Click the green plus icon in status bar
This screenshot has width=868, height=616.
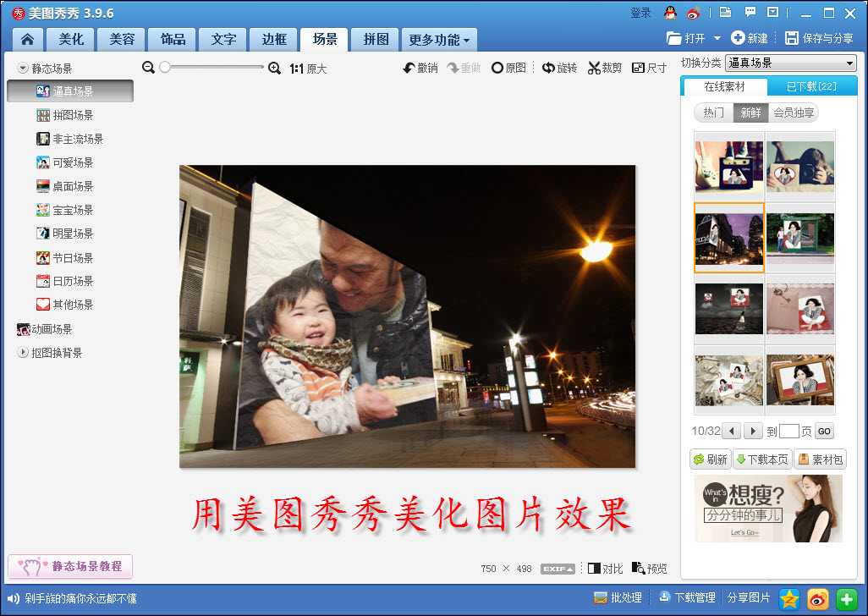(x=846, y=599)
